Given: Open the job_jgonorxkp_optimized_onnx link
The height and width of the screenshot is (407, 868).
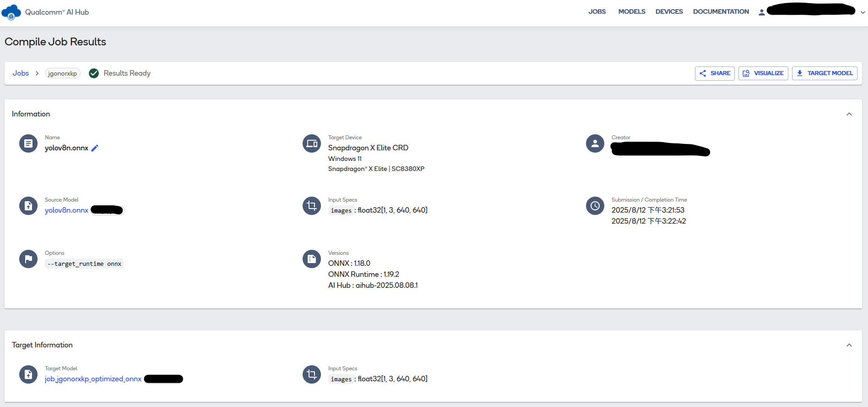Looking at the screenshot, I should 93,379.
